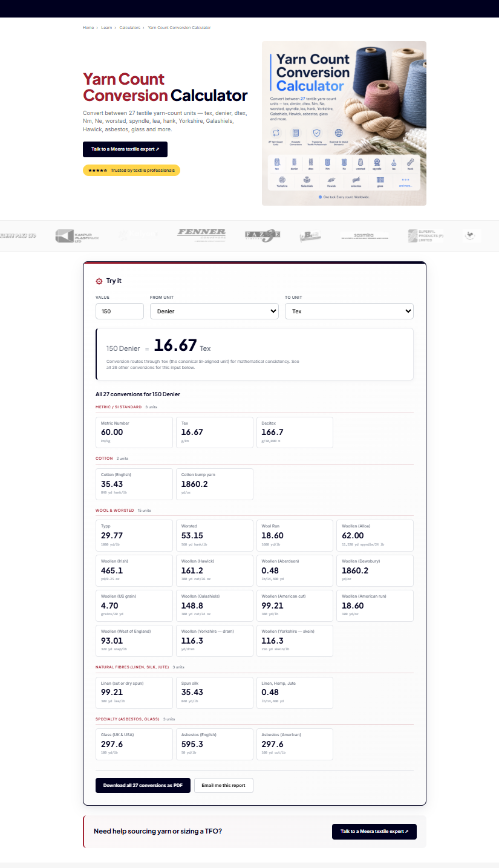Select the Woollen (West of England) 93.01 card
Viewport: 499px width, 868px height.
[x=134, y=641]
